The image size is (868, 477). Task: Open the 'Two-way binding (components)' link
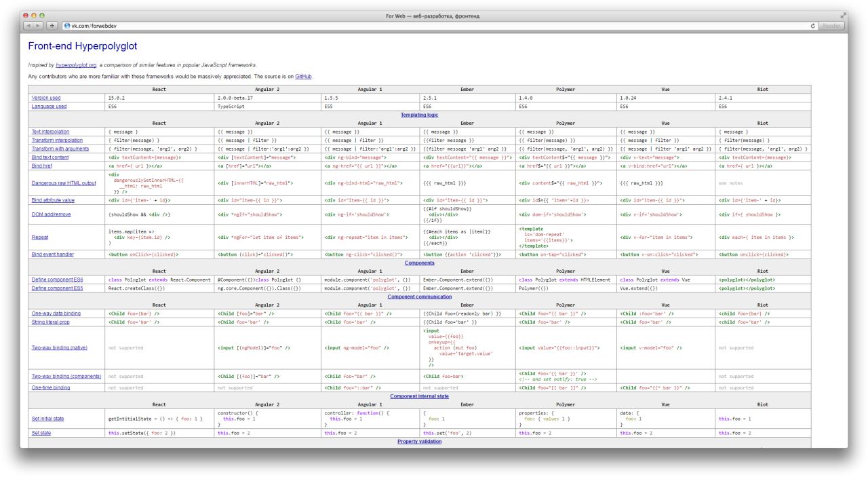click(66, 376)
